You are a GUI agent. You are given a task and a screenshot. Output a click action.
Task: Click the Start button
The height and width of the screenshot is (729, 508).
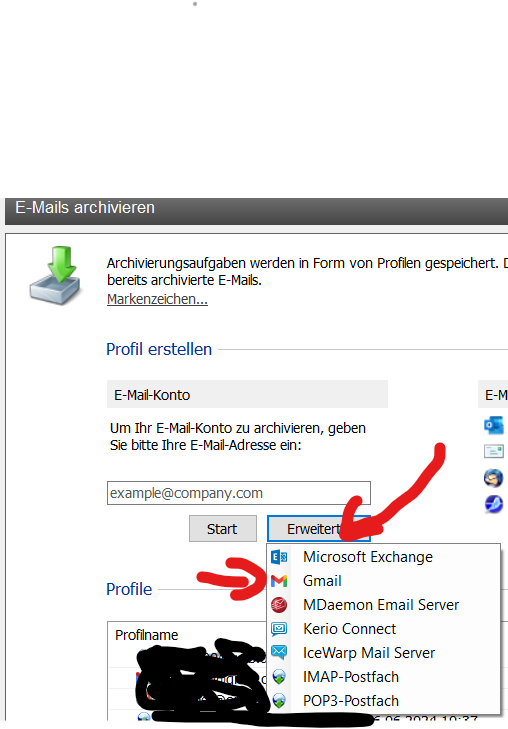click(x=223, y=529)
